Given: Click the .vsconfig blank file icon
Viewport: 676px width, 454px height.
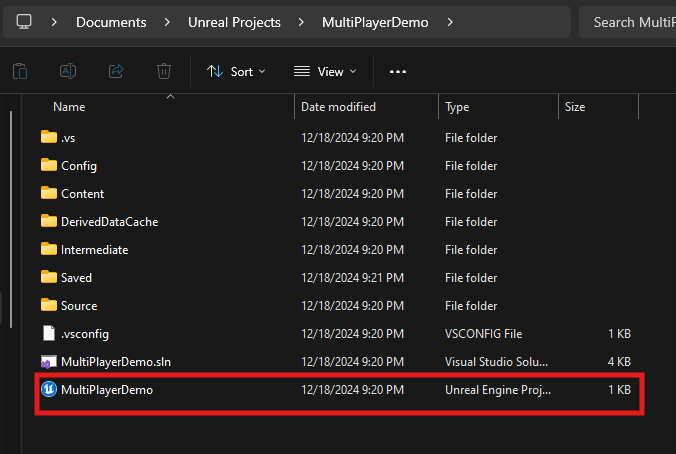Looking at the screenshot, I should [x=49, y=333].
